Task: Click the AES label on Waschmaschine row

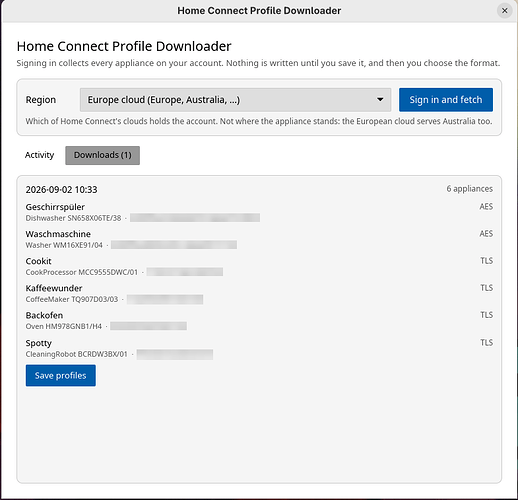Action: point(486,234)
